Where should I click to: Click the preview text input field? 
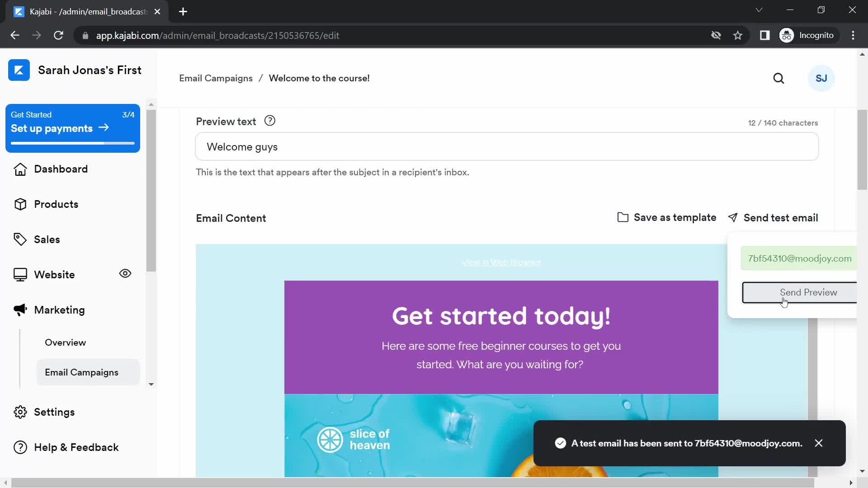(x=507, y=146)
